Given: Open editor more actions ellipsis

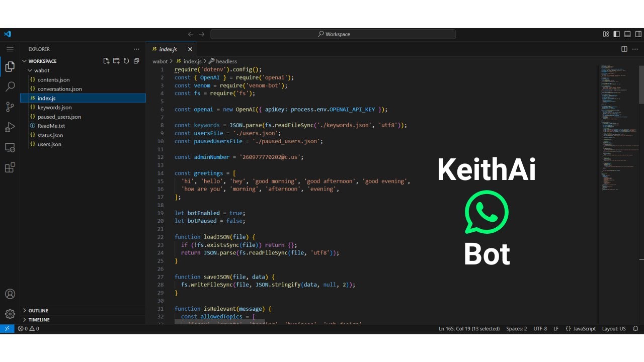Looking at the screenshot, I should 635,49.
